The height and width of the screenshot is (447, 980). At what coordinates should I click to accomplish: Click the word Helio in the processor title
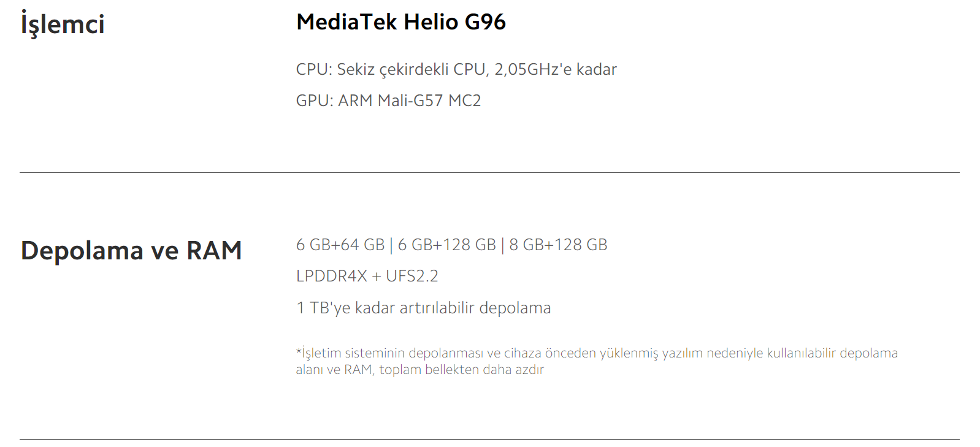coord(431,22)
